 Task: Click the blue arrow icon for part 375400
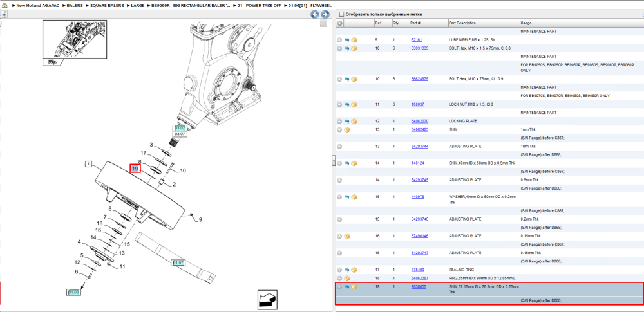(x=347, y=270)
